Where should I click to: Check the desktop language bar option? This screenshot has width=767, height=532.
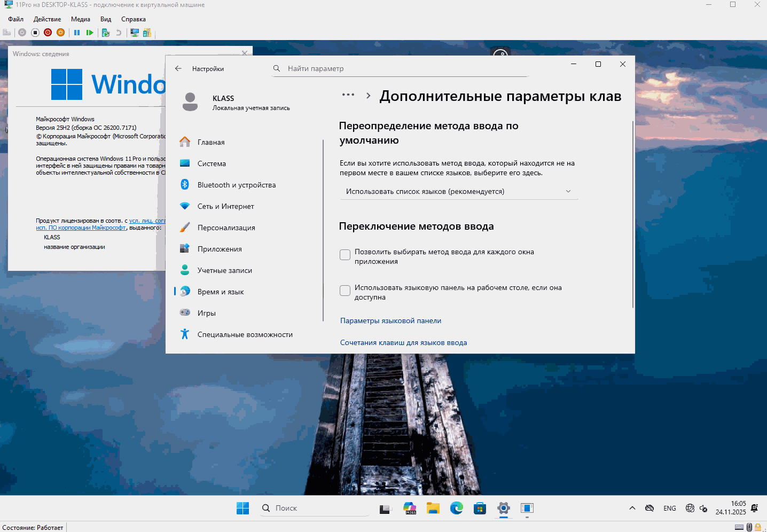345,291
